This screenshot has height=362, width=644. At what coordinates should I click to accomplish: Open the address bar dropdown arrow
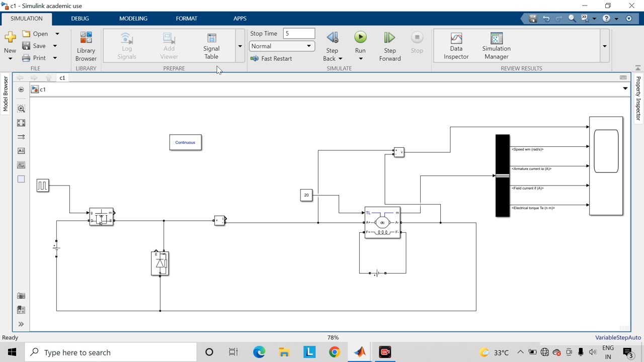coord(625,89)
